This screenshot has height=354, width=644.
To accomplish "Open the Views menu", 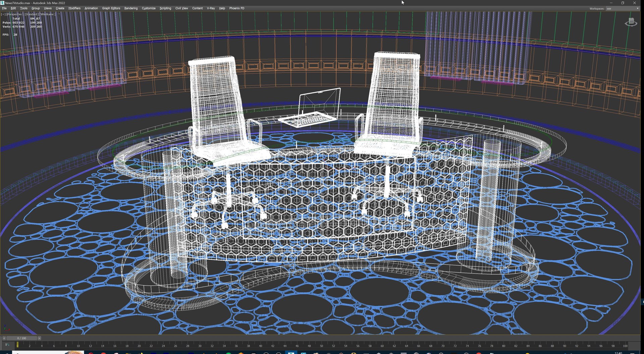I will (x=48, y=8).
